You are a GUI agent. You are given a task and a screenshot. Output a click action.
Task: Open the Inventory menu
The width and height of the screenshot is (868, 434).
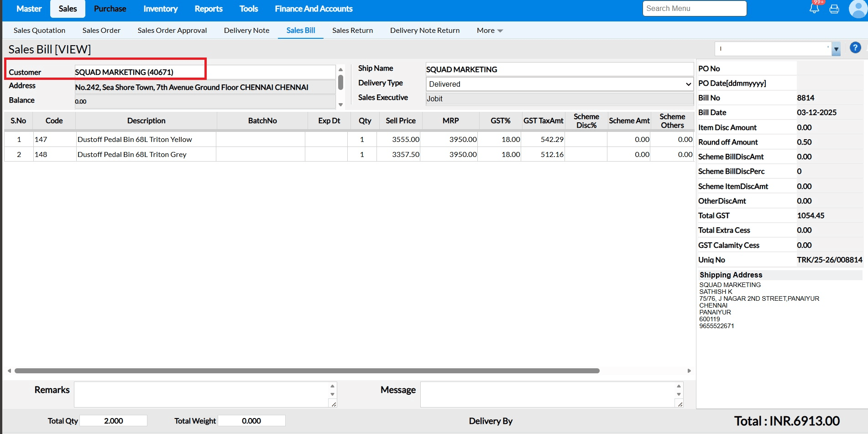coord(160,9)
